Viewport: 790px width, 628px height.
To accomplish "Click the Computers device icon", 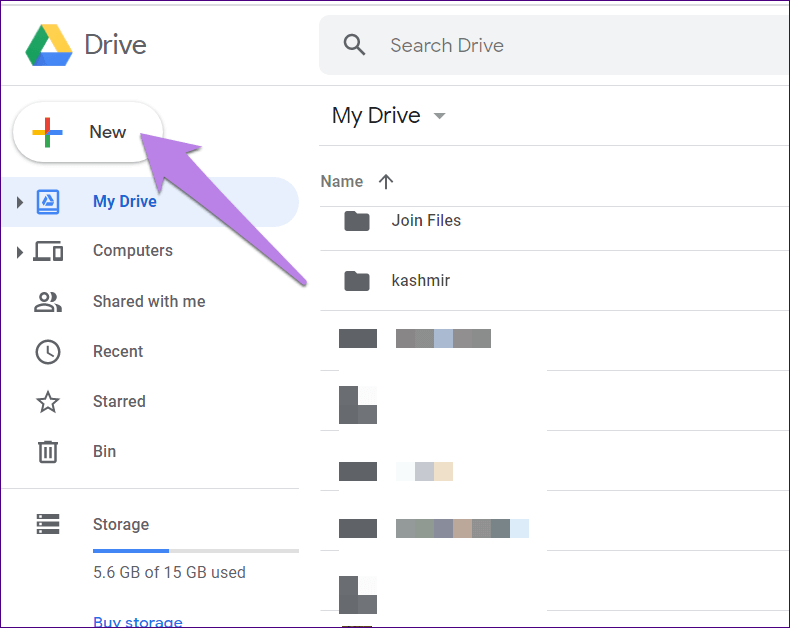I will coord(48,251).
